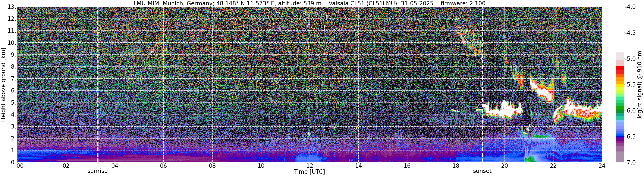The width and height of the screenshot is (644, 176).
Task: Click the '14' time tick label
Action: [x=358, y=166]
